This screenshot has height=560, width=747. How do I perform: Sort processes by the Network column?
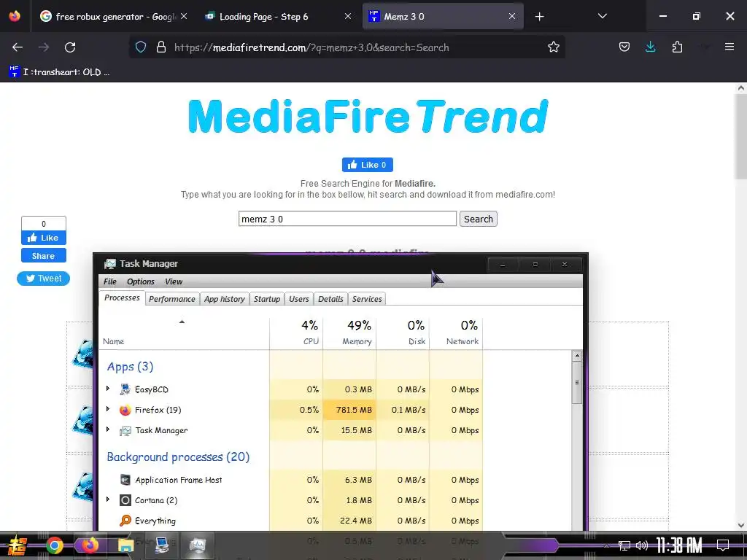[457, 333]
